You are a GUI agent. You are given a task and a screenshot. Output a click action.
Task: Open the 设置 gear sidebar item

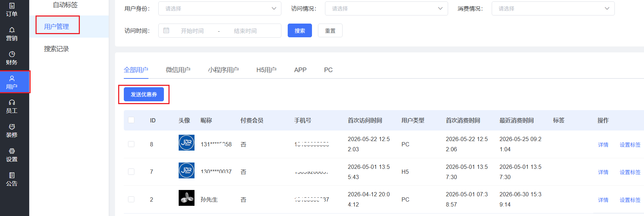pyautogui.click(x=12, y=155)
